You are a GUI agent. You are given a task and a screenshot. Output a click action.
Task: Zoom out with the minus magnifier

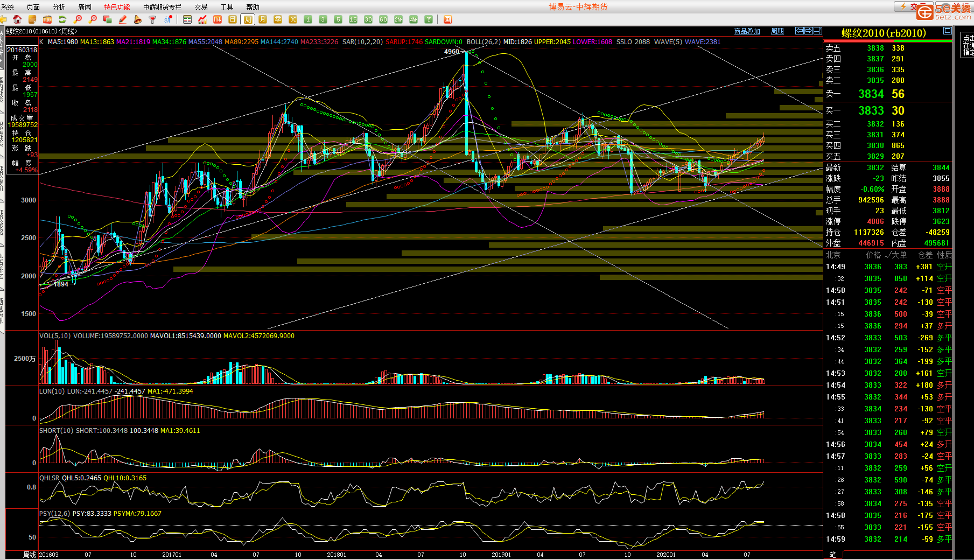point(93,19)
